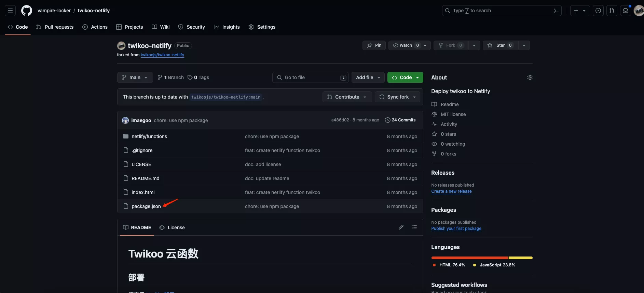The width and height of the screenshot is (644, 293).
Task: Click the index.html file icon
Action: pyautogui.click(x=126, y=192)
